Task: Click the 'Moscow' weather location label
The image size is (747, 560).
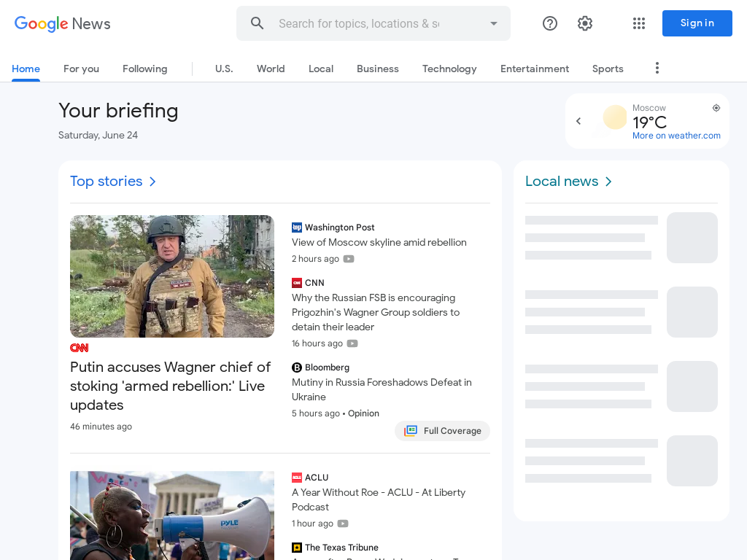Action: pyautogui.click(x=649, y=108)
